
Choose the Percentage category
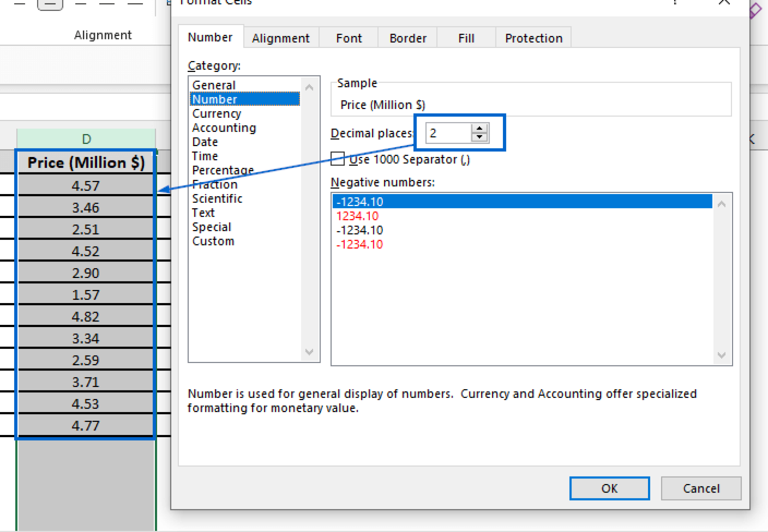click(x=222, y=170)
